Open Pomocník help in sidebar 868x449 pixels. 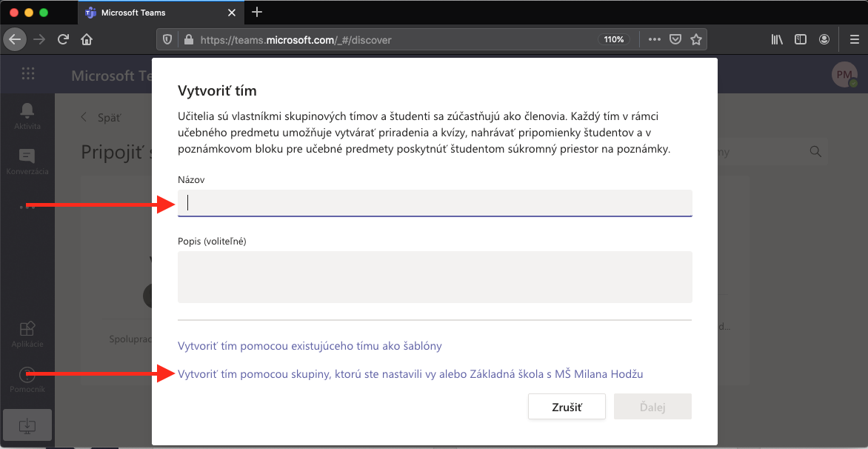tap(27, 376)
